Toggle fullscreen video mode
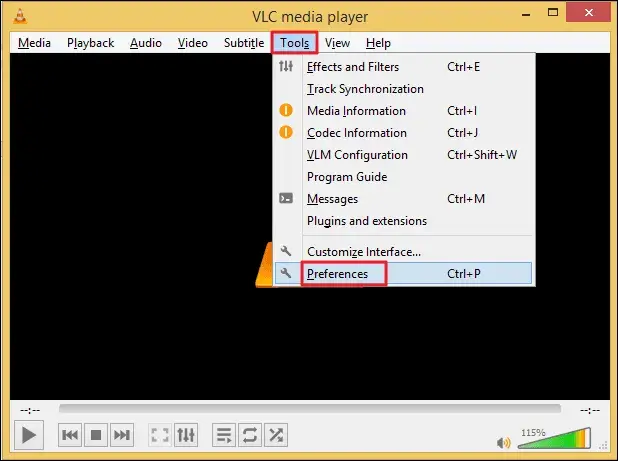 [x=160, y=435]
